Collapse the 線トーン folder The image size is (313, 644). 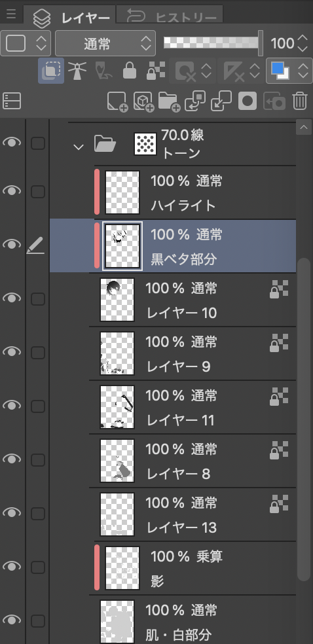(78, 147)
